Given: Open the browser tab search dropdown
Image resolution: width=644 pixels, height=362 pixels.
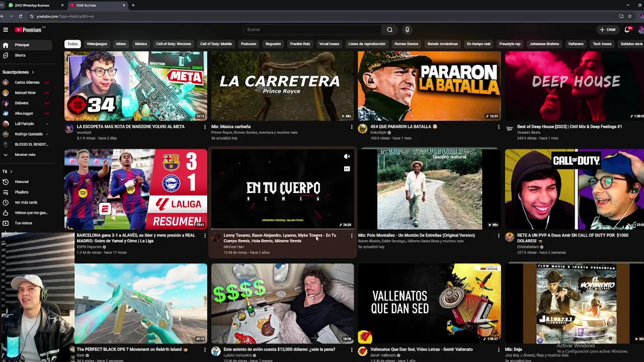Looking at the screenshot, I should [x=2, y=5].
